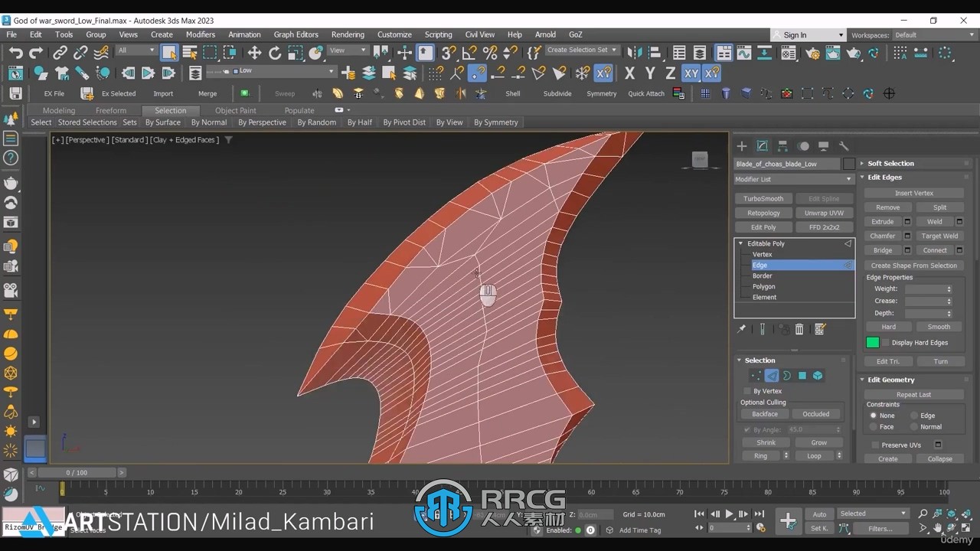The height and width of the screenshot is (551, 980).
Task: Open the Motion command panel tab
Action: click(803, 146)
